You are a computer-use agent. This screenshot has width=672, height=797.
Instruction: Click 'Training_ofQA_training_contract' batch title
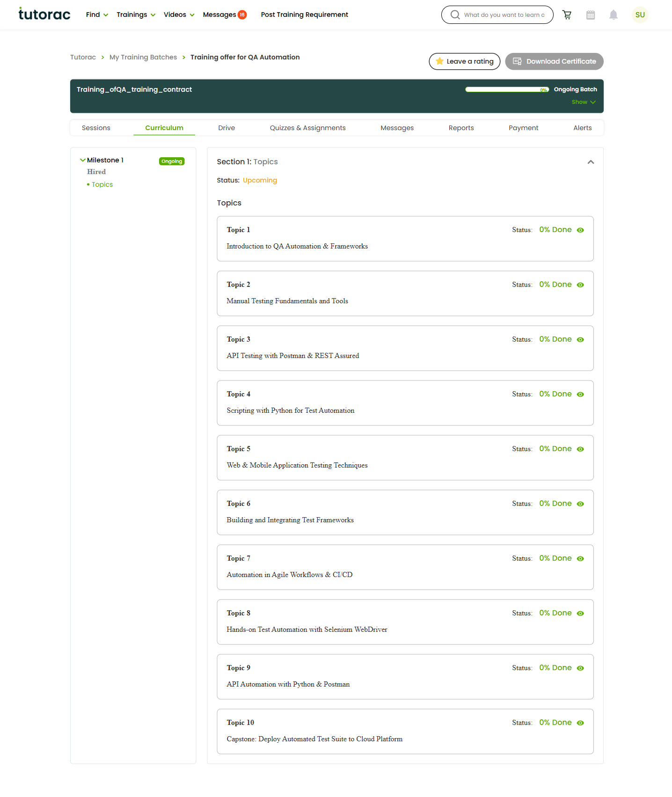134,89
